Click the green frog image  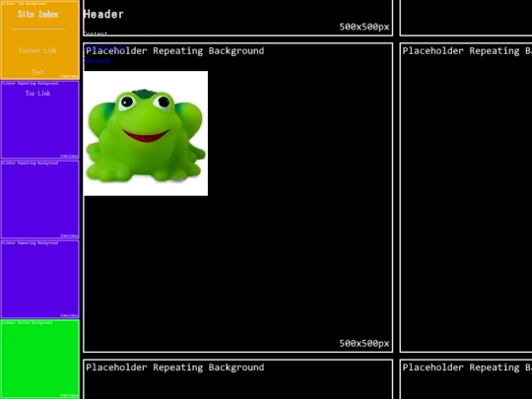pos(146,133)
